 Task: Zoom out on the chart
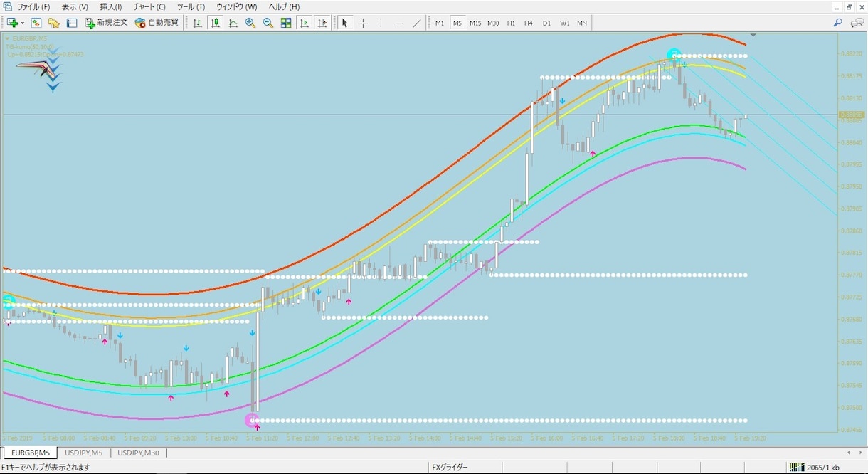click(x=268, y=23)
